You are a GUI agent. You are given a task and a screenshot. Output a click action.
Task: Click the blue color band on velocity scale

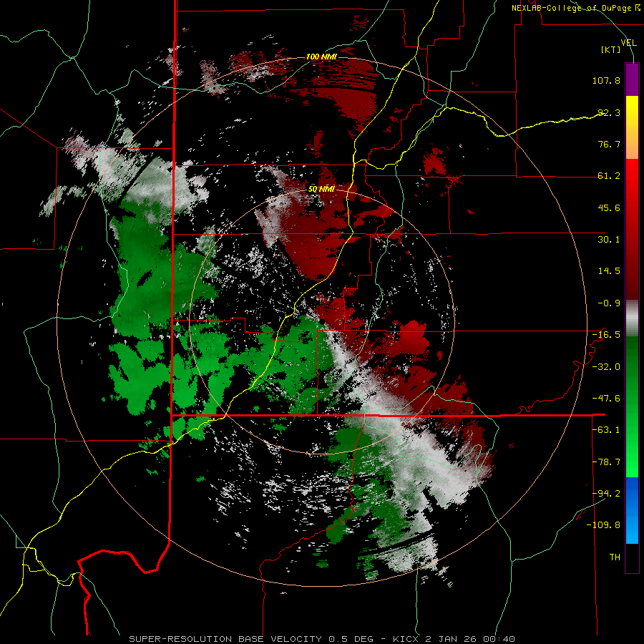pyautogui.click(x=632, y=510)
